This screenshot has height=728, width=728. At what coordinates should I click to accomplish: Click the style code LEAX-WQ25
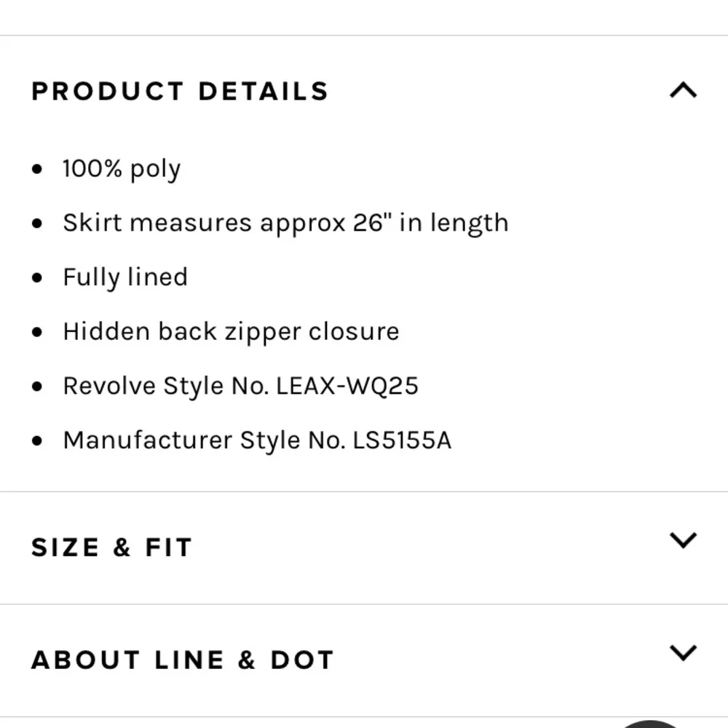click(347, 386)
